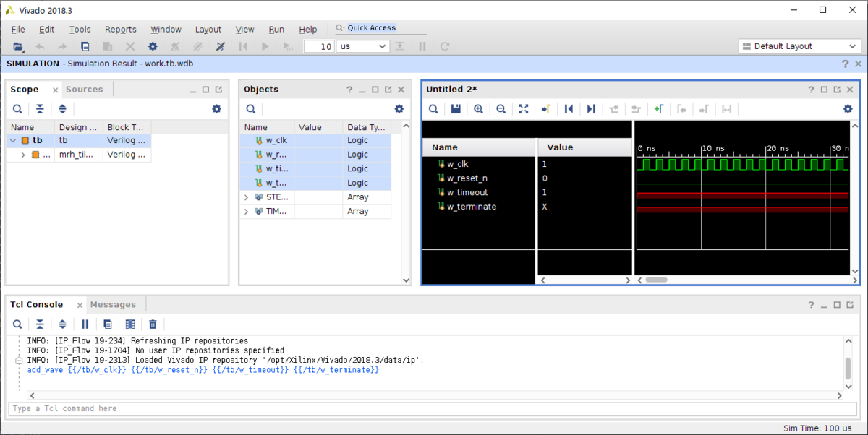The image size is (868, 435).
Task: Select w_clk row in Objects panel
Action: [x=315, y=140]
